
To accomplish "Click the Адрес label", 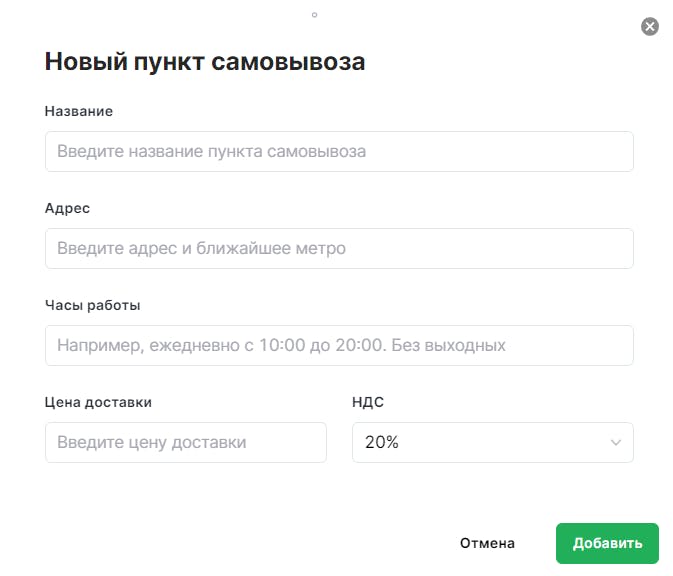I will 67,209.
